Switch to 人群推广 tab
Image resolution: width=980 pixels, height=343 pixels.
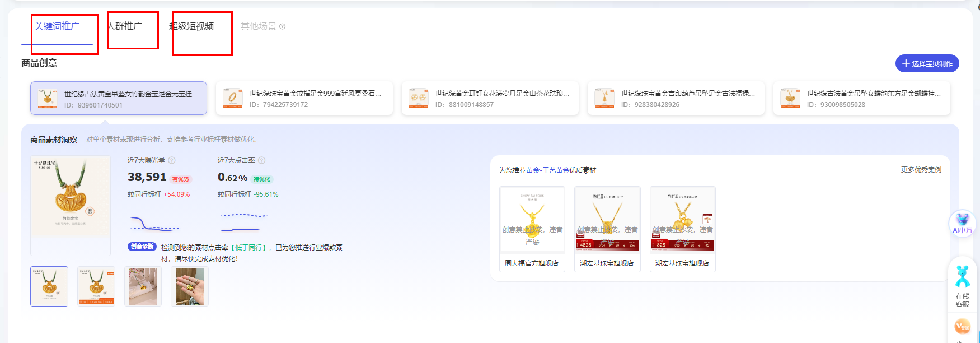[x=125, y=26]
